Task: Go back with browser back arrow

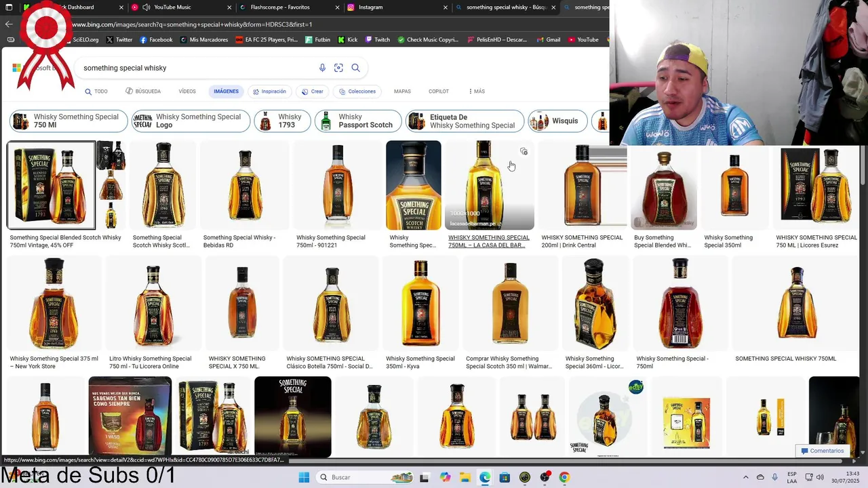Action: pyautogui.click(x=8, y=24)
